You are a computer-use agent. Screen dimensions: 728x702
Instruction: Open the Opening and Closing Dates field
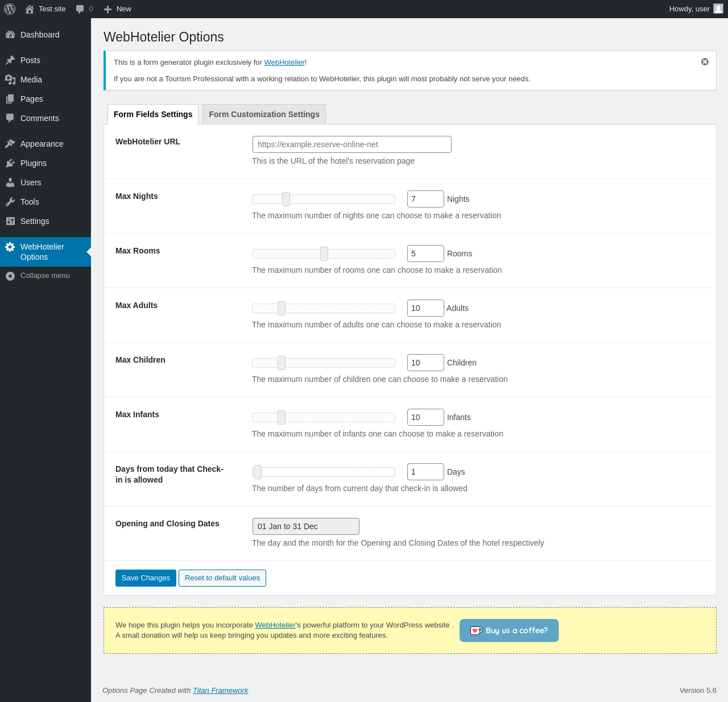pyautogui.click(x=306, y=526)
